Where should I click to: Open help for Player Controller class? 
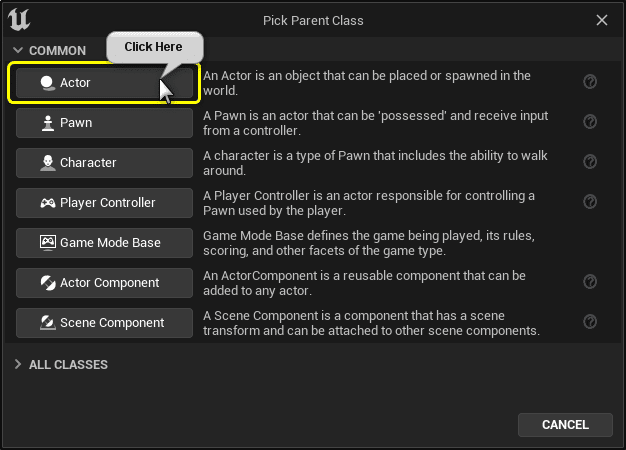click(590, 202)
